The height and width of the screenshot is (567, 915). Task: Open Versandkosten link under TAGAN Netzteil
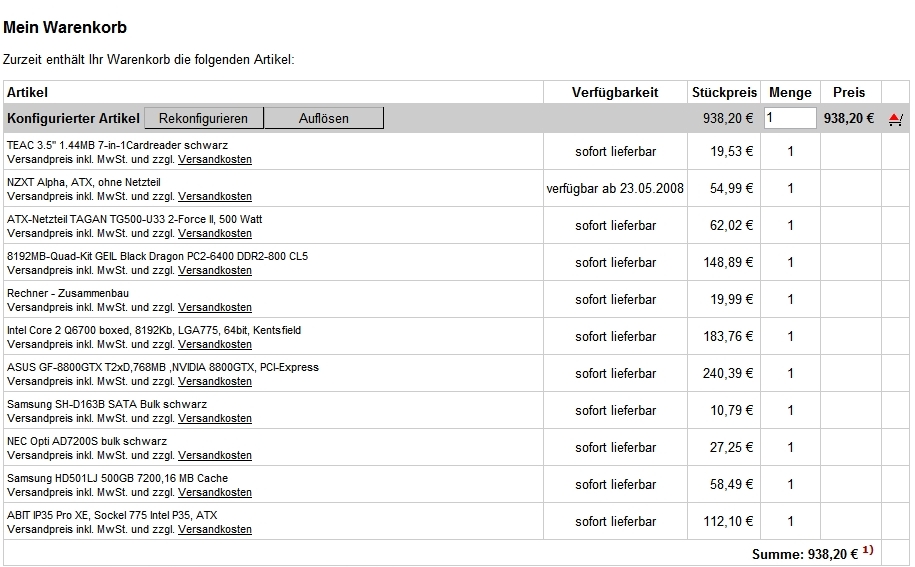pos(215,233)
